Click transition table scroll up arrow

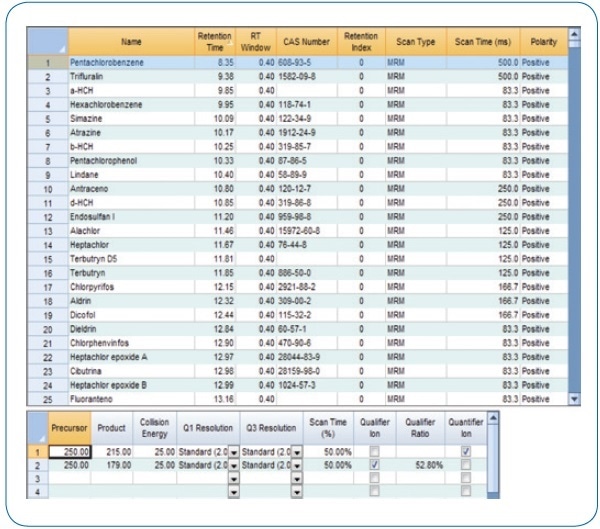(491, 417)
